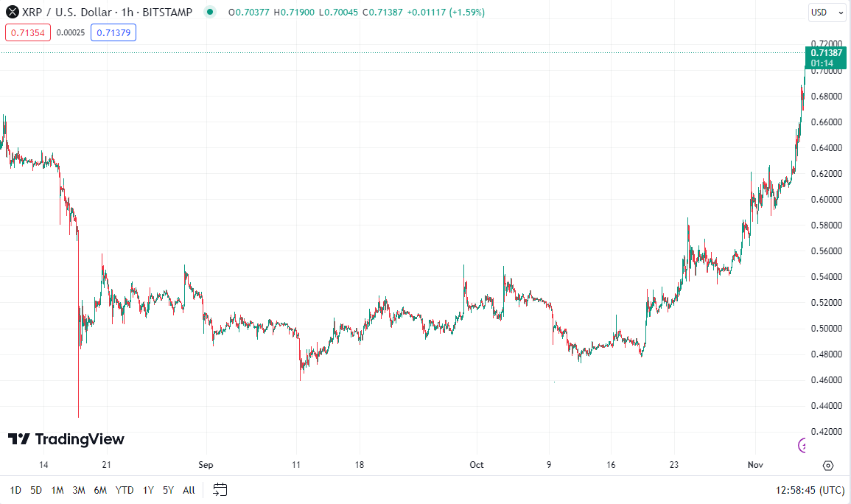Choose the YTD time range

tap(125, 490)
